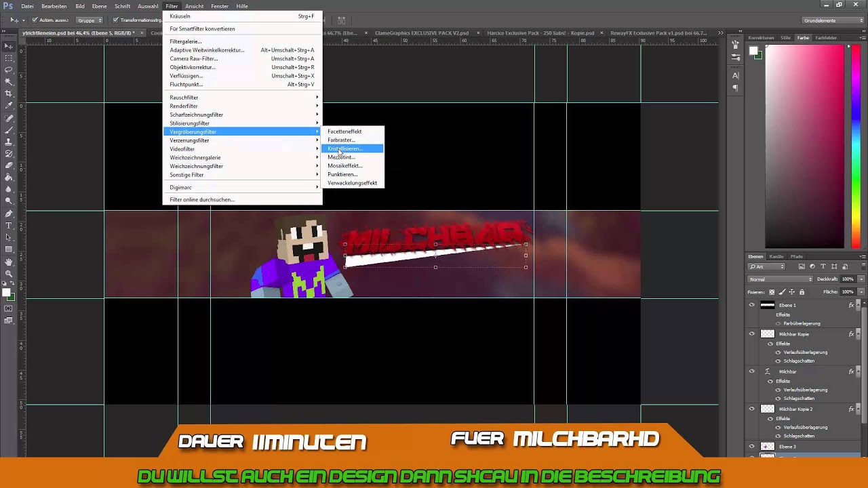The image size is (868, 488).
Task: Select the History Brush tool
Action: pos(8,153)
